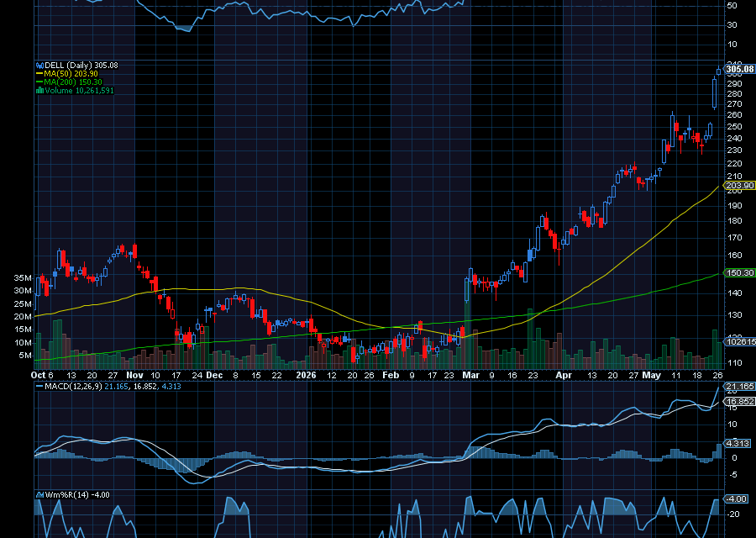
Task: Click the green 150.30 axis price tag
Action: point(739,272)
